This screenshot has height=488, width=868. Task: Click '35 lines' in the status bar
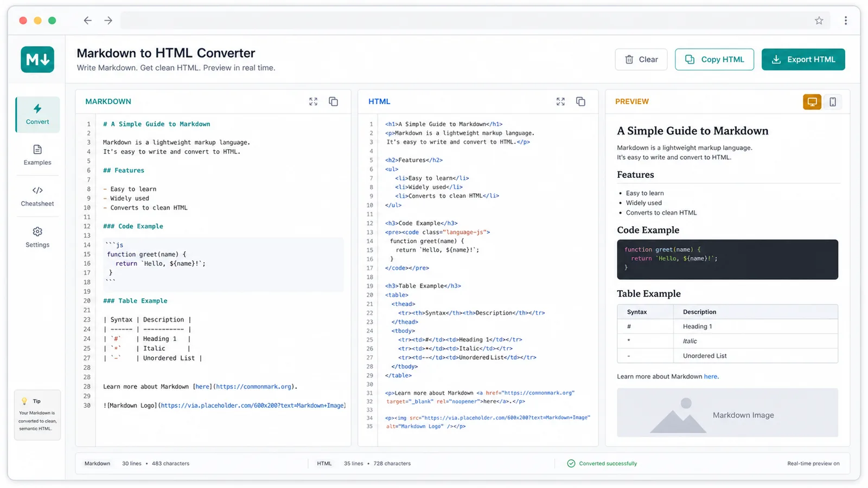[x=353, y=464]
